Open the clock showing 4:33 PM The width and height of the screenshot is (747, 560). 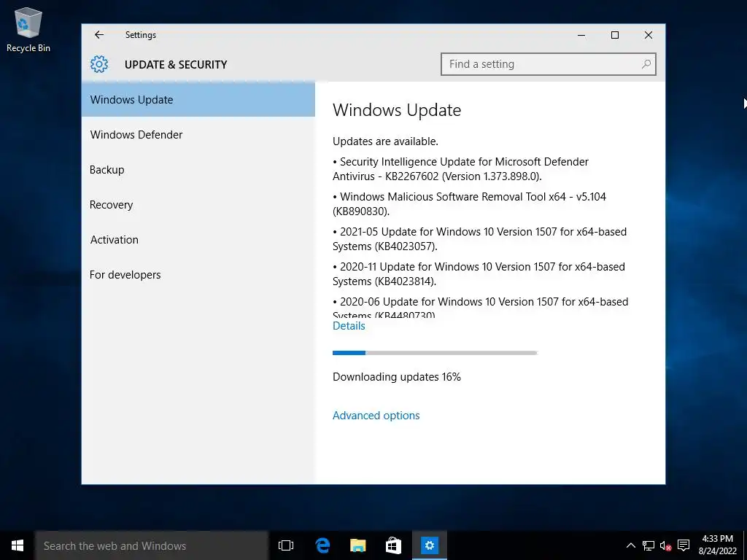click(x=718, y=545)
